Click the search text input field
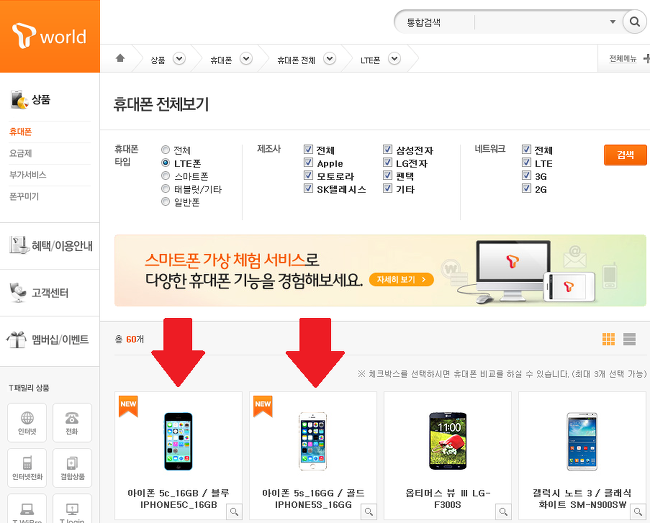650x523 pixels. click(x=541, y=22)
